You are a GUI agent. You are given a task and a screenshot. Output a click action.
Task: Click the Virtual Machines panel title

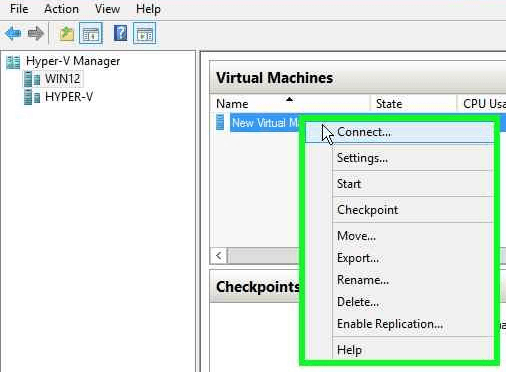coord(274,78)
